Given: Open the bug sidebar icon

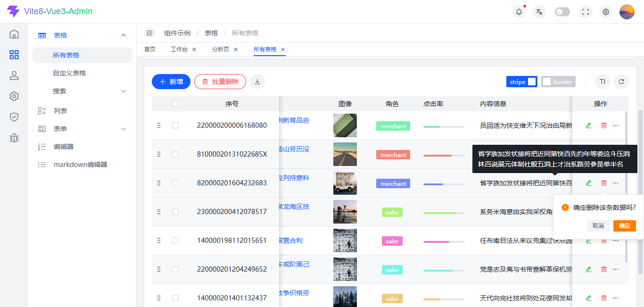Looking at the screenshot, I should (14, 138).
